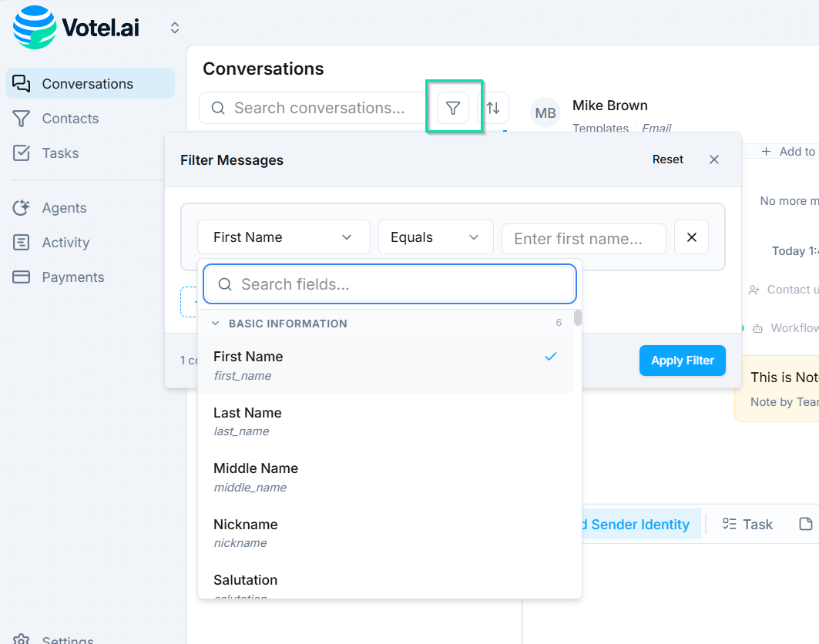This screenshot has width=819, height=644.
Task: Click the filter funnel icon
Action: 453,109
